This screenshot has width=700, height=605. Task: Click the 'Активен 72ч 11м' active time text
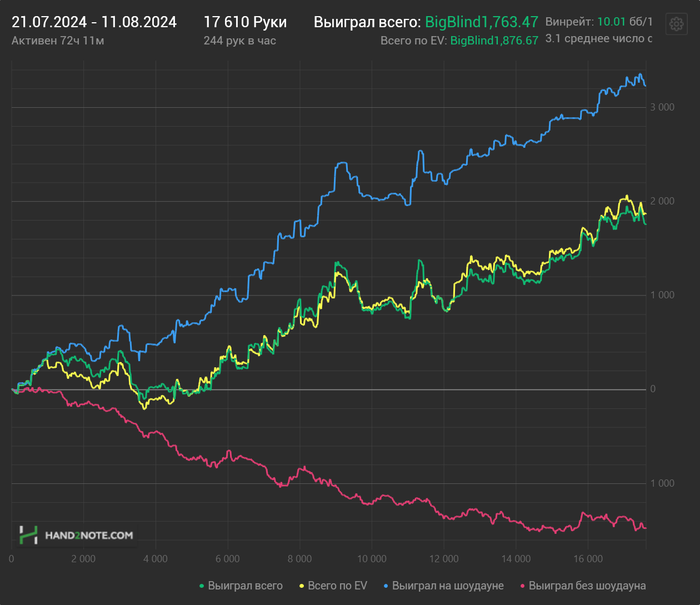coord(58,41)
